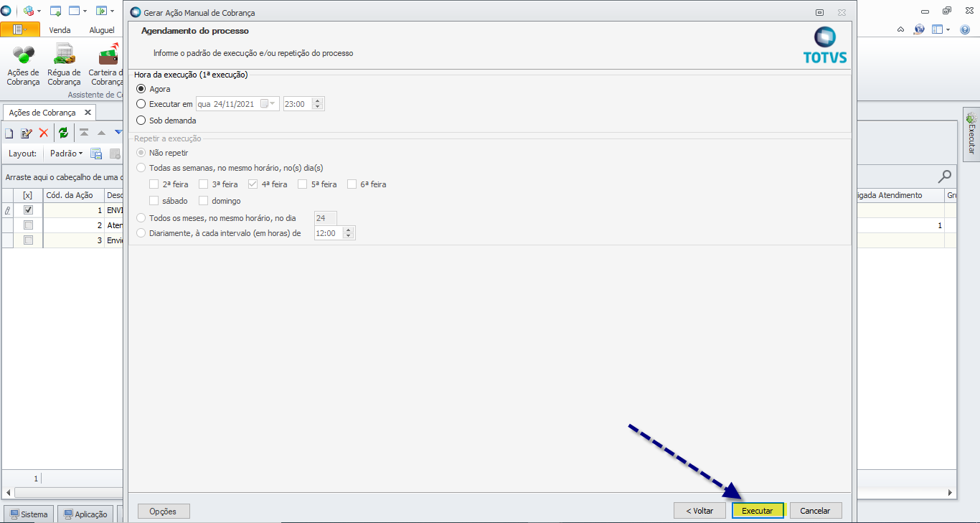Image resolution: width=980 pixels, height=523 pixels.
Task: Refresh list with green arrows icon
Action: 64,133
